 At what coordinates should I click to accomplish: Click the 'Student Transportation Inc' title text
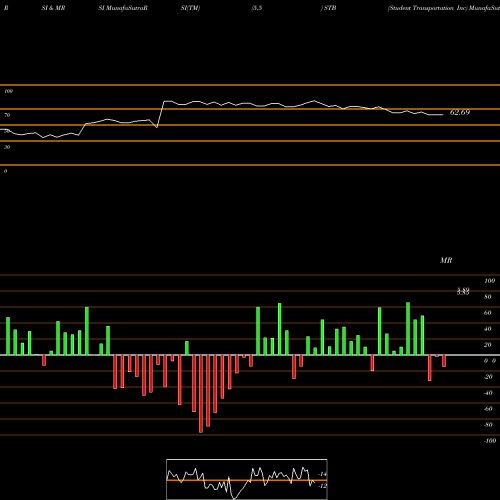click(428, 8)
